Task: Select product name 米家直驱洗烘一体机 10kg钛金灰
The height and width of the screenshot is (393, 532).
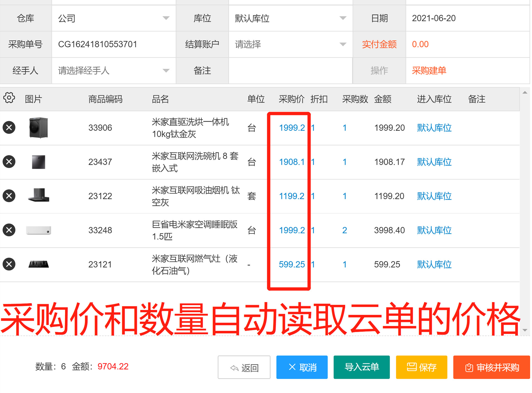Action: [x=190, y=128]
